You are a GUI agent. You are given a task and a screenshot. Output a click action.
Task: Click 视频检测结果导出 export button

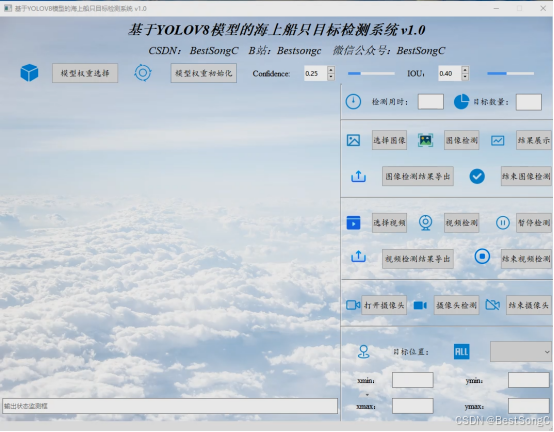pos(418,259)
